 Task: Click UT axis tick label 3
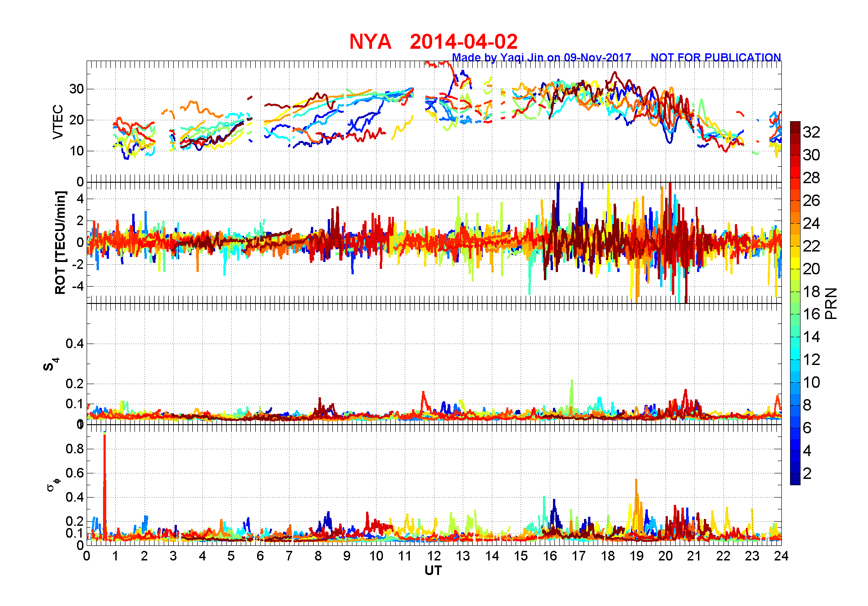[x=173, y=556]
